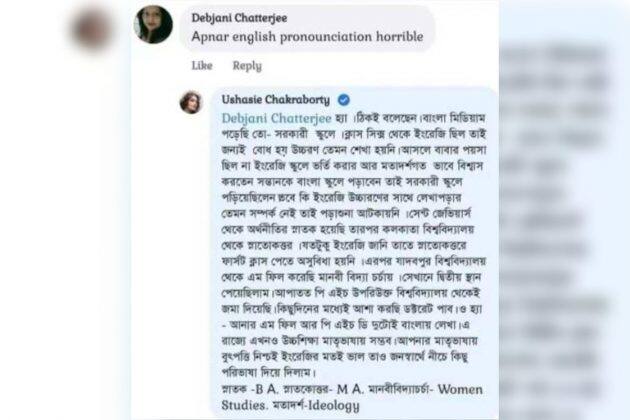
Task: Click blue Debjani Chatterjee mention inside reply
Action: tap(276, 118)
